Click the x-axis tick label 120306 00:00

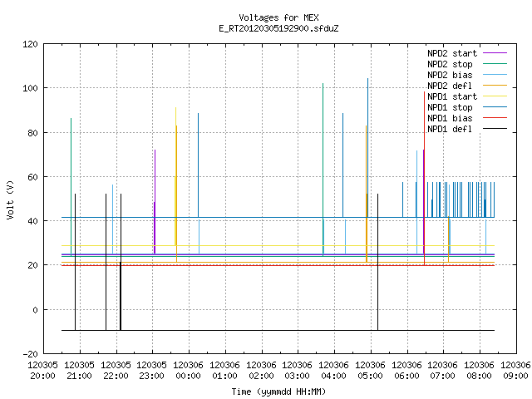coord(189,371)
